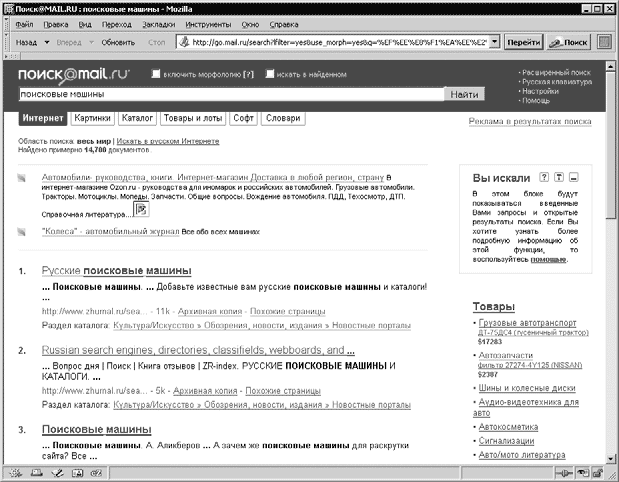Click the online/offline plug icon in status bar
This screenshot has height=482, width=619.
(x=564, y=473)
